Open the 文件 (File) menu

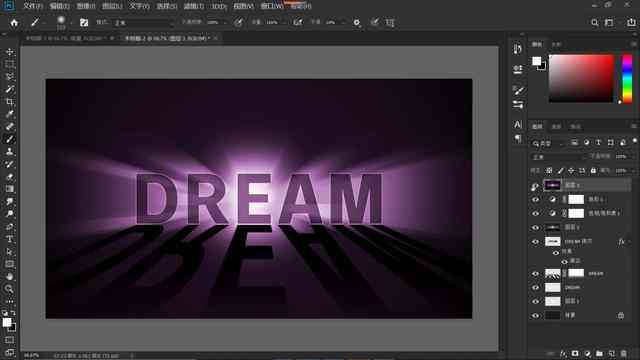(x=33, y=6)
